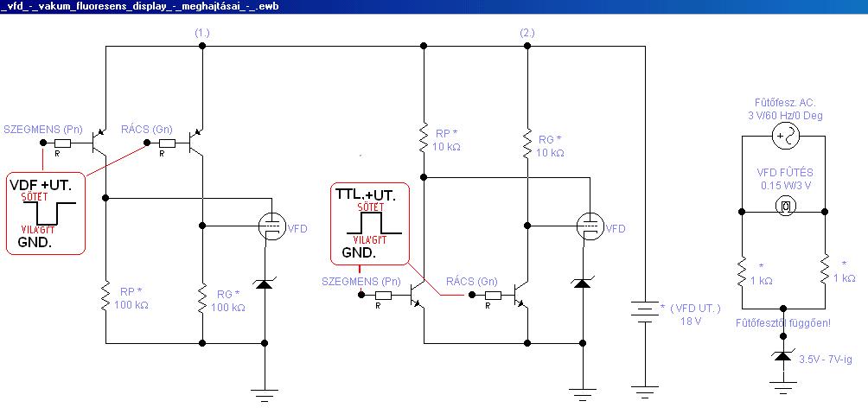The width and height of the screenshot is (868, 414).
Task: Click the SZEGMENS (Pn) input terminal dot in circuit (1.)
Action: [43, 143]
